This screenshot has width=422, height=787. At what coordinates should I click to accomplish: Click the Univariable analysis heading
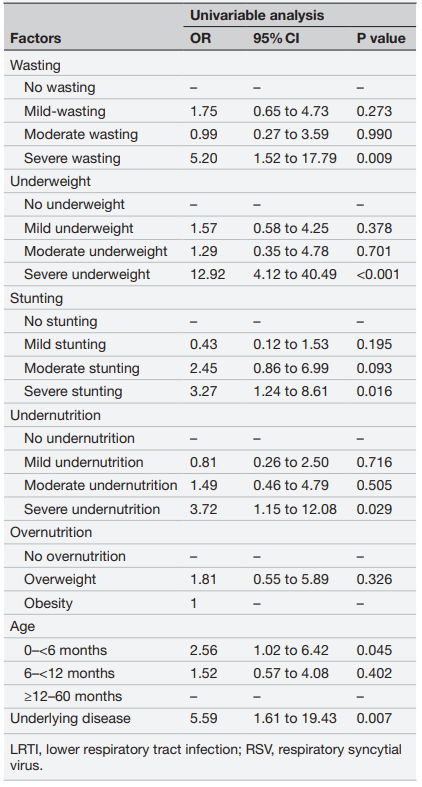point(257,15)
